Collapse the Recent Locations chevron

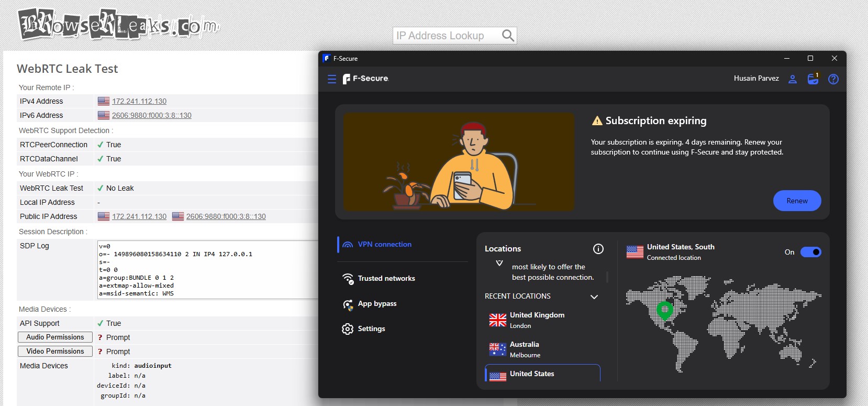(594, 297)
